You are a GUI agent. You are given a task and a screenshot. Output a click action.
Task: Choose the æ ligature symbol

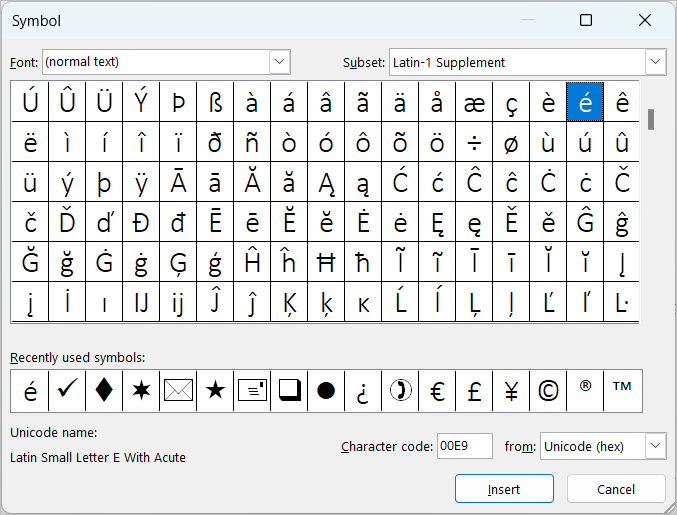[474, 102]
